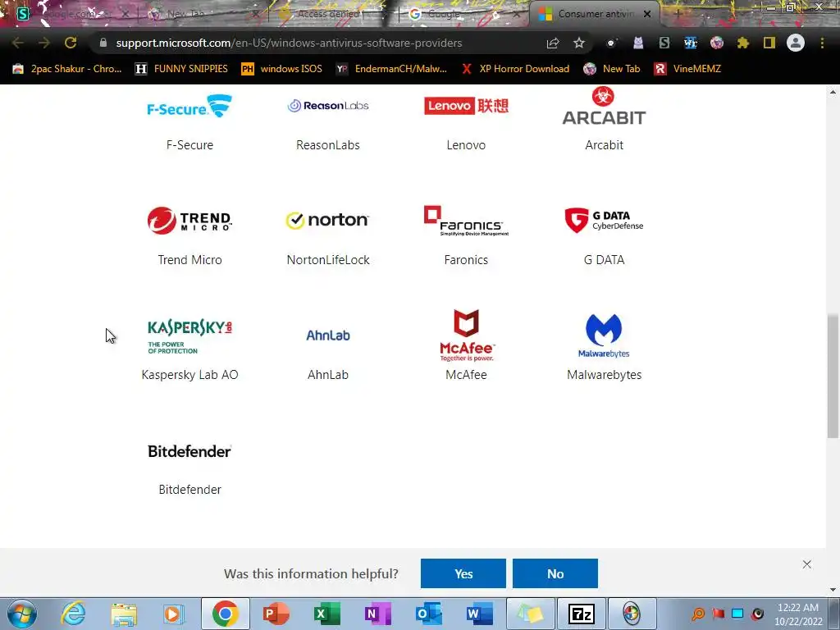Open the Chrome three-dot menu
Viewport: 840px width, 630px height.
pyautogui.click(x=822, y=43)
